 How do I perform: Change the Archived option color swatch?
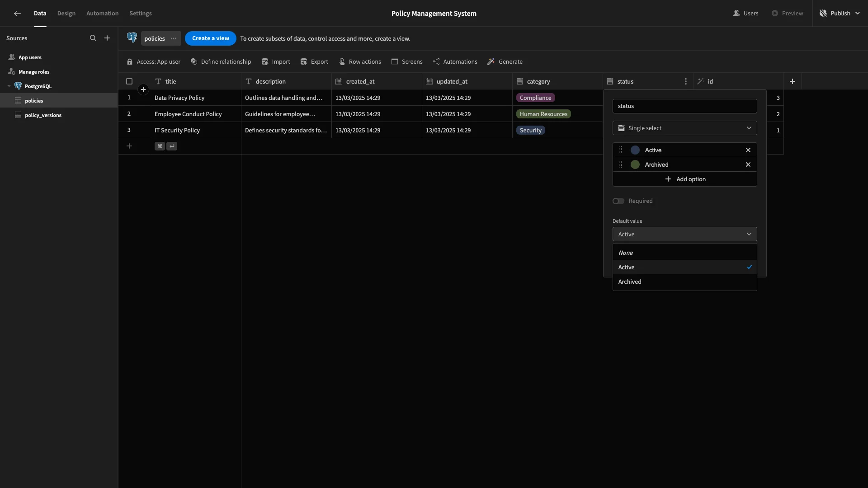click(x=635, y=164)
